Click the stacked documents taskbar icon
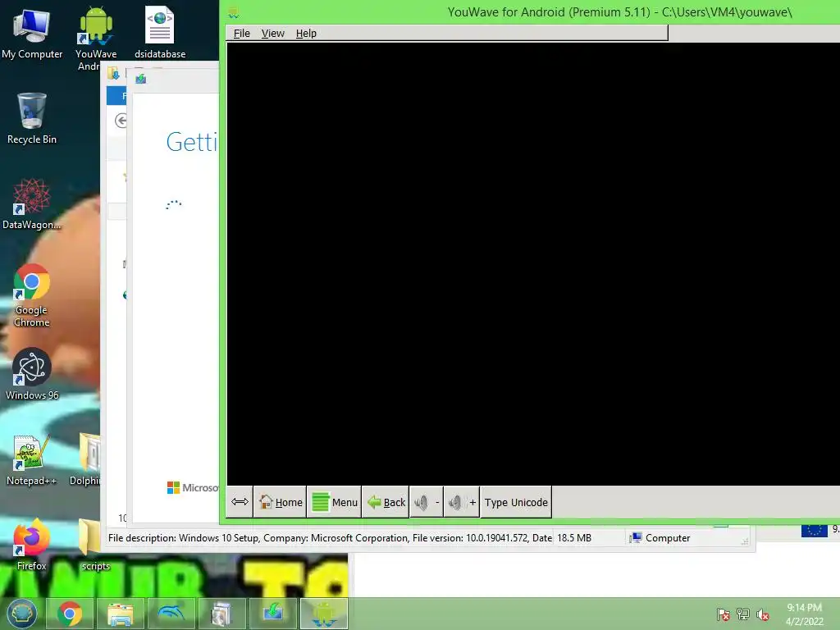Image resolution: width=840 pixels, height=630 pixels. pos(221,614)
